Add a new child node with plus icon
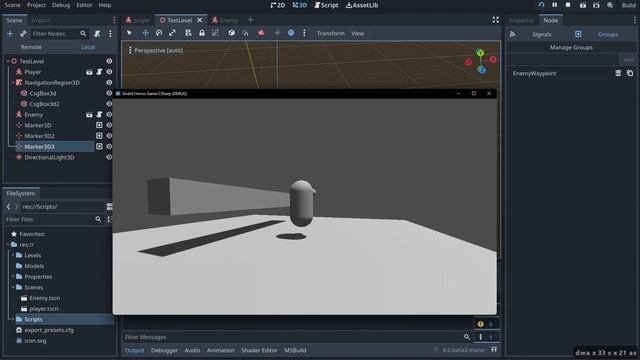 [10, 34]
